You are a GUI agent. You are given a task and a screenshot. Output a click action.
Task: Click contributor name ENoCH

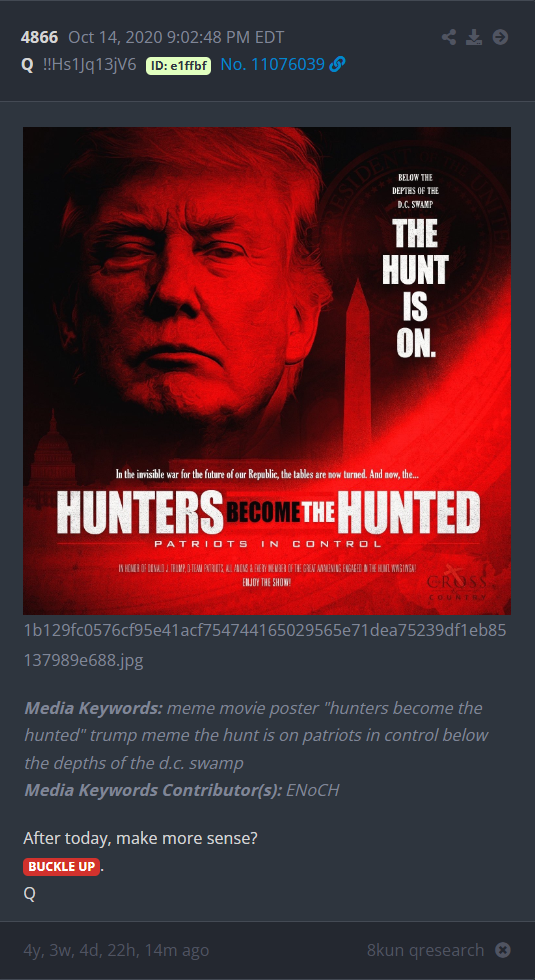tap(312, 790)
